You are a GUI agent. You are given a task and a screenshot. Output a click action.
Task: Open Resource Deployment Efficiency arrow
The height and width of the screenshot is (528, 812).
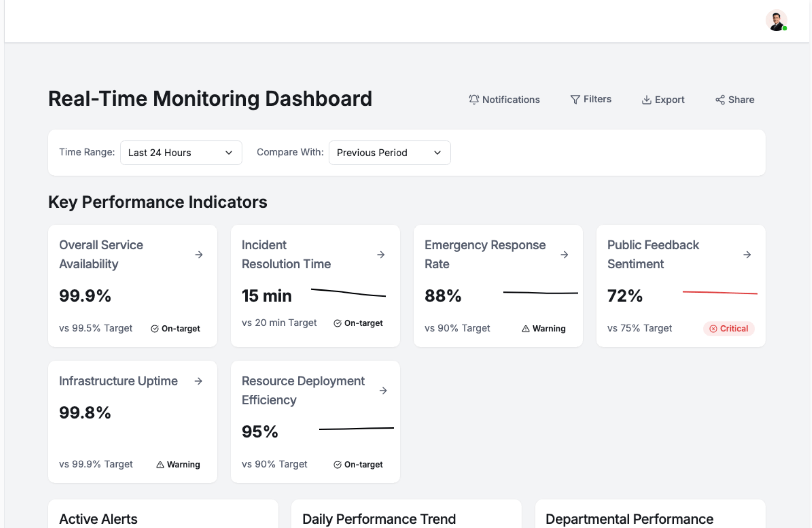click(383, 390)
